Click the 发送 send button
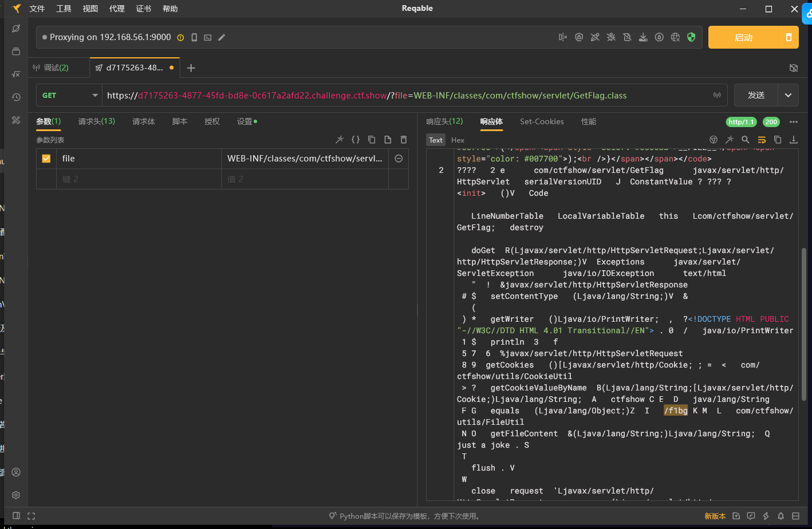812x529 pixels. 756,95
